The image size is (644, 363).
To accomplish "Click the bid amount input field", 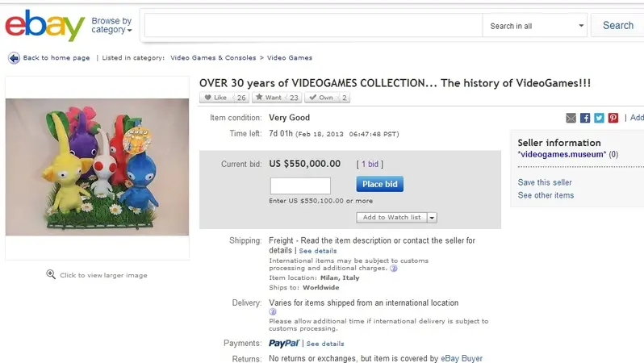I will tap(300, 186).
